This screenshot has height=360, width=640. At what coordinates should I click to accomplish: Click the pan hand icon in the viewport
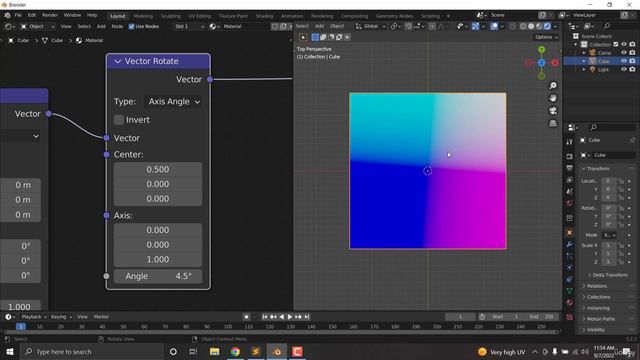coord(553,98)
